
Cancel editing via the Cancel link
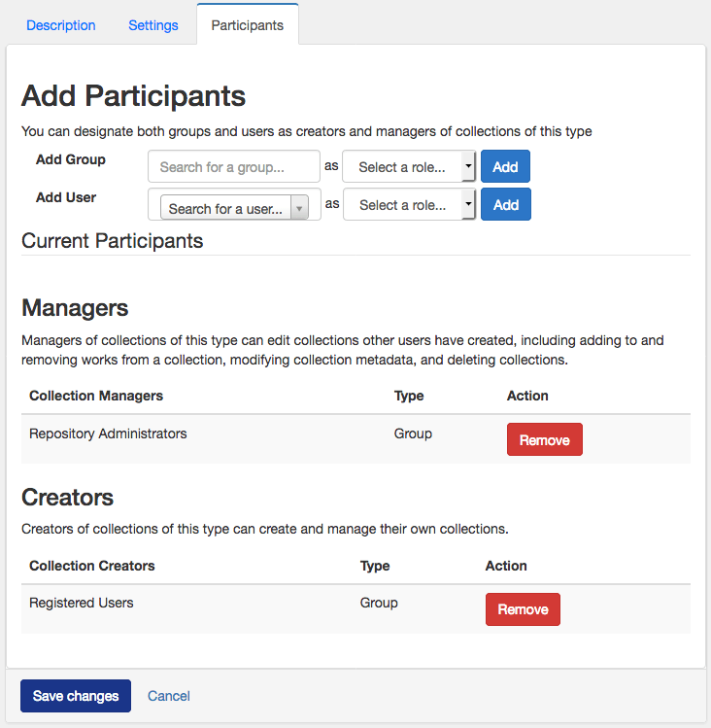pyautogui.click(x=169, y=696)
